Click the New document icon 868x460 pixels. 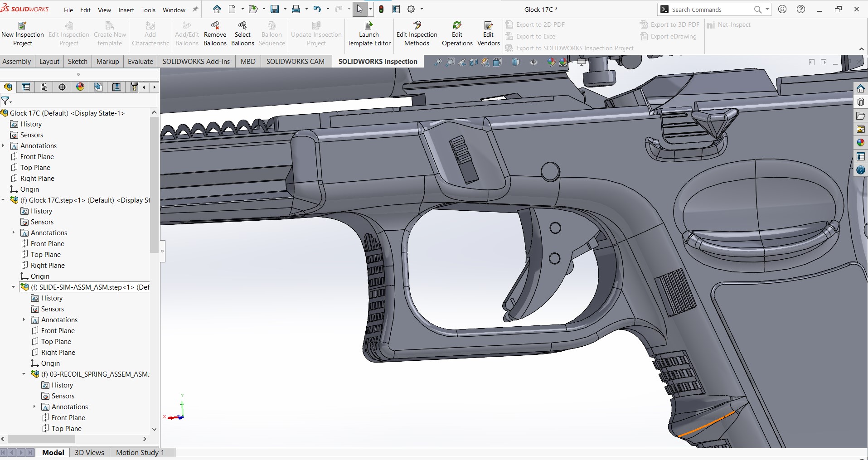[x=232, y=9]
